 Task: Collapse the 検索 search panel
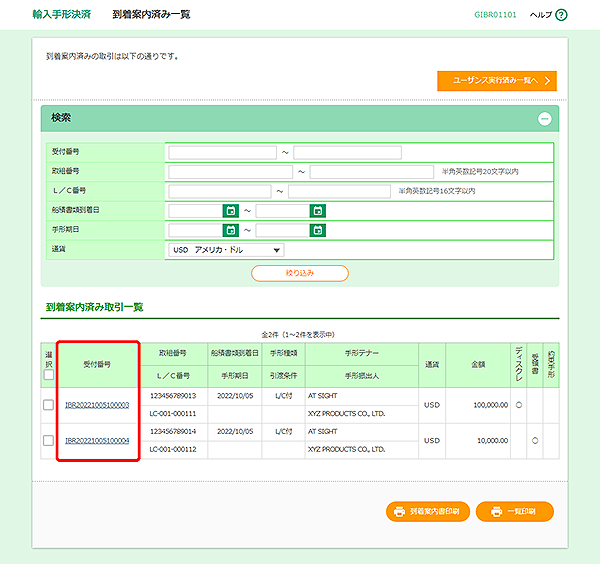(544, 118)
